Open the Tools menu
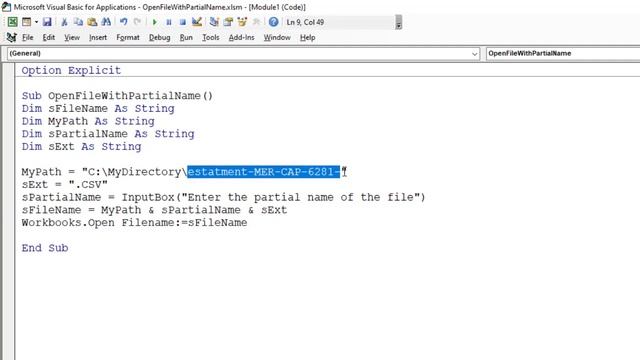The width and height of the screenshot is (640, 360). 211,38
